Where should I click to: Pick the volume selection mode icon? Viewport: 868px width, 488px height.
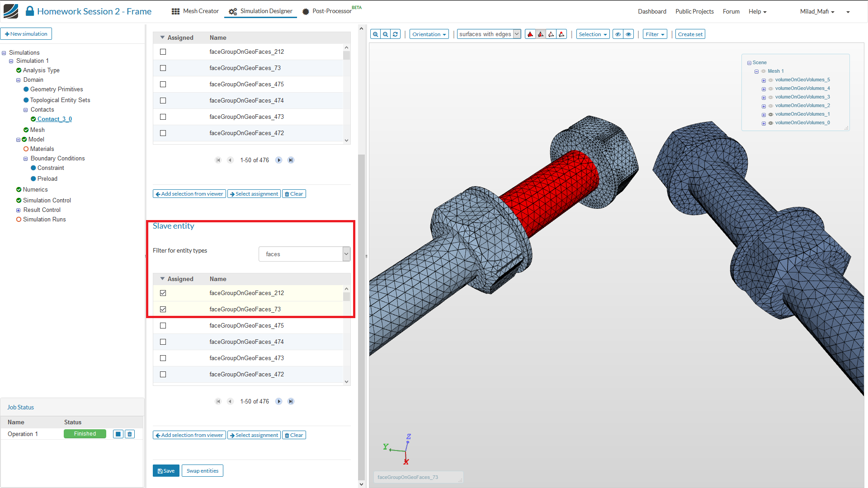[x=530, y=34]
